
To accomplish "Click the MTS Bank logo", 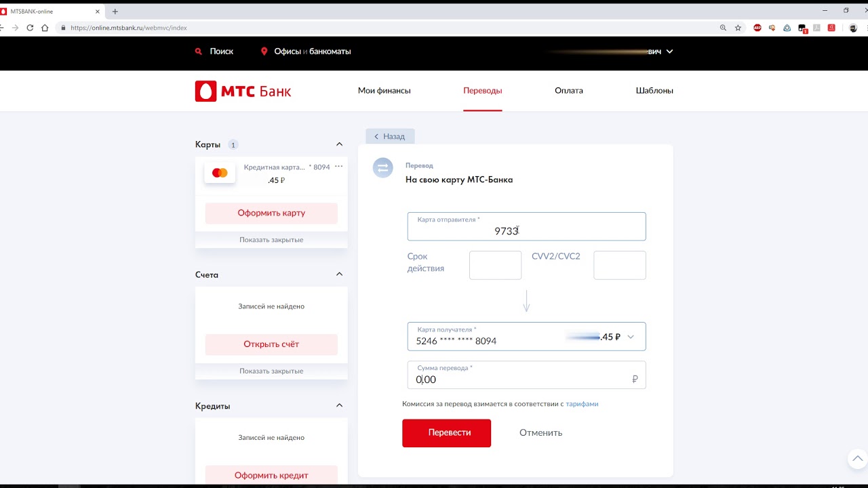I will click(x=243, y=91).
